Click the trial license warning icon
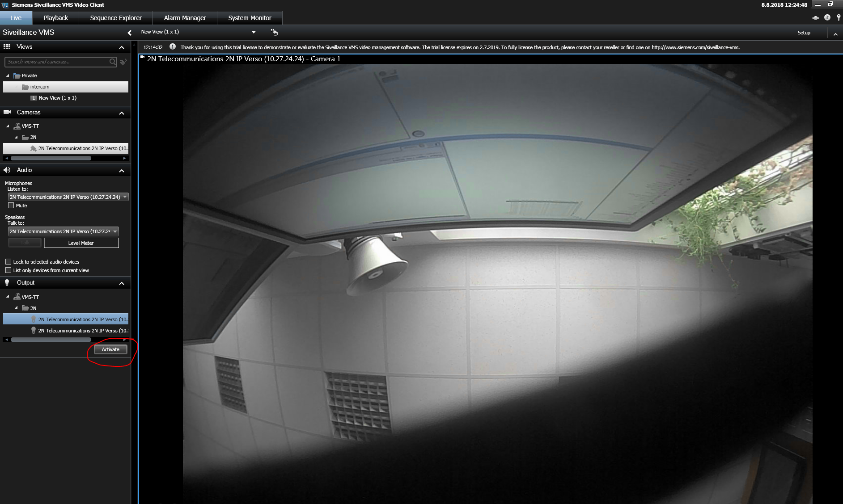Screen dimensions: 843x504 click(x=173, y=47)
